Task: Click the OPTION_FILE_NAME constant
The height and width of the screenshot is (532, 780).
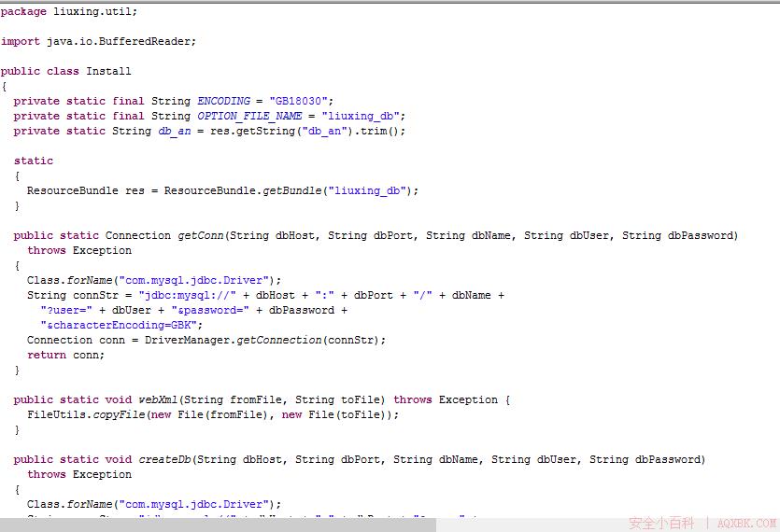Action: pos(249,117)
